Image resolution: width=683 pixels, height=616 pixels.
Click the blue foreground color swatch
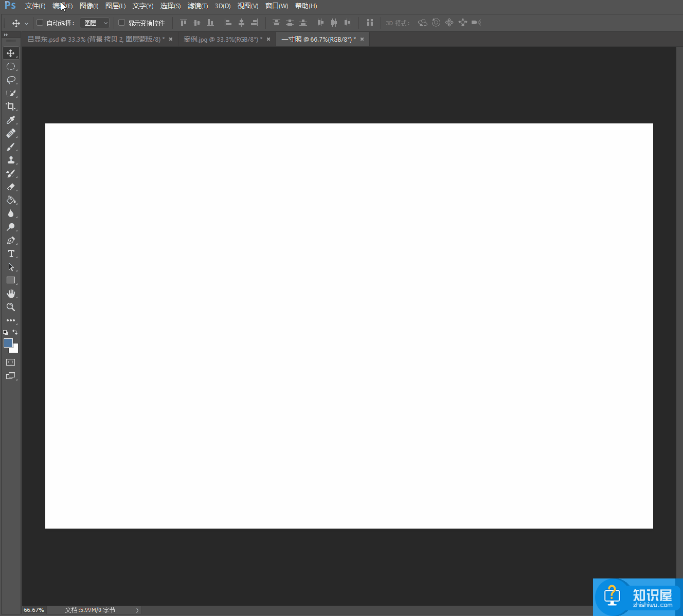(8, 342)
